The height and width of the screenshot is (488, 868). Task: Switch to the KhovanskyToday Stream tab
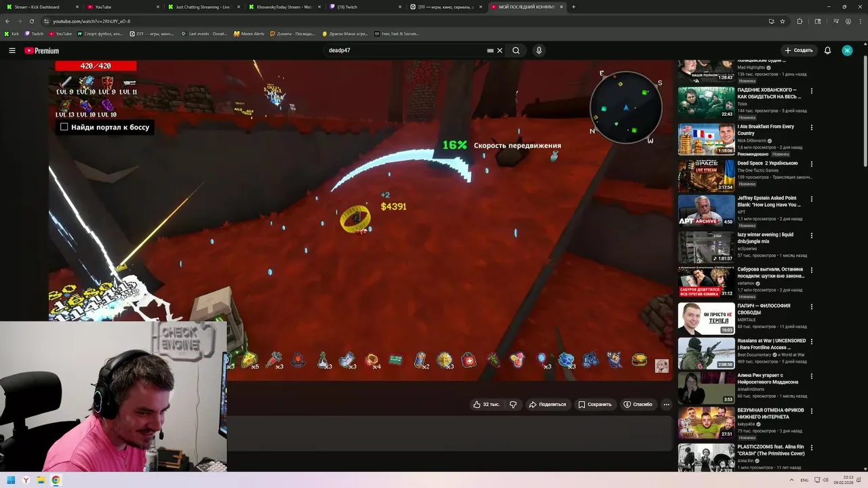285,7
